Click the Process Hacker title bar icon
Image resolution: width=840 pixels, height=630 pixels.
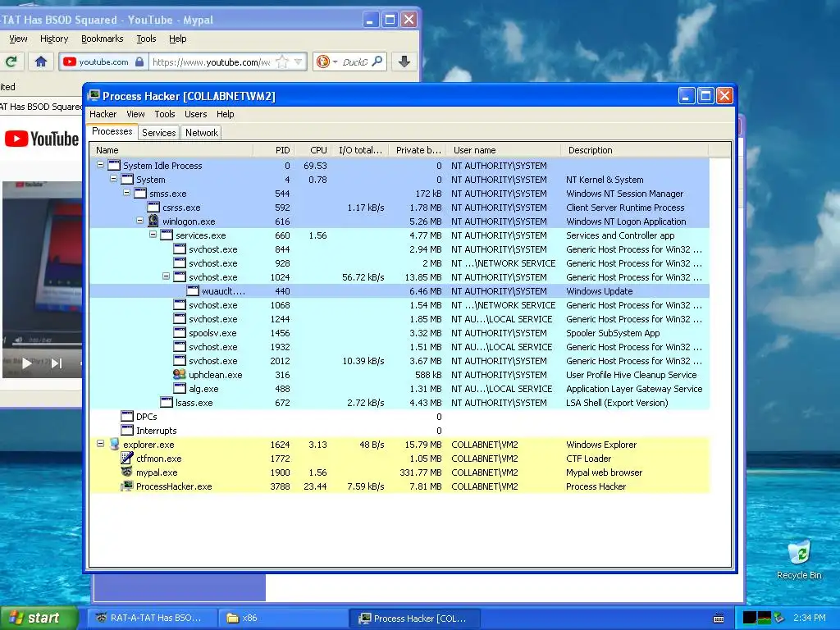(94, 95)
